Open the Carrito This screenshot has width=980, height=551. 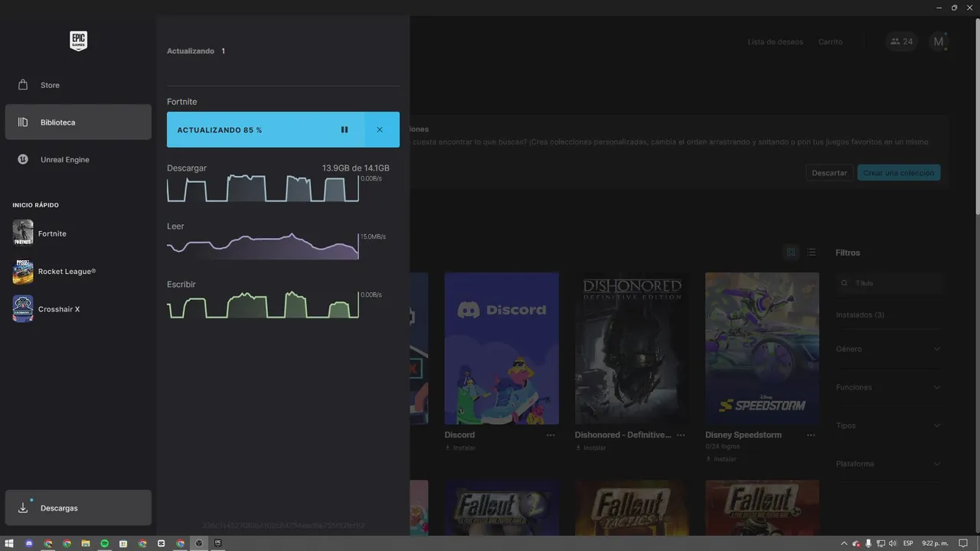click(x=831, y=42)
